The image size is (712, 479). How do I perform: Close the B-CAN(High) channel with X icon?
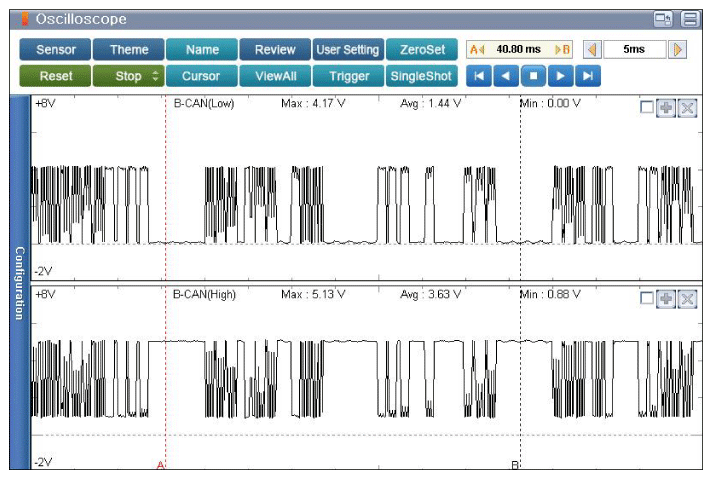coord(686,299)
